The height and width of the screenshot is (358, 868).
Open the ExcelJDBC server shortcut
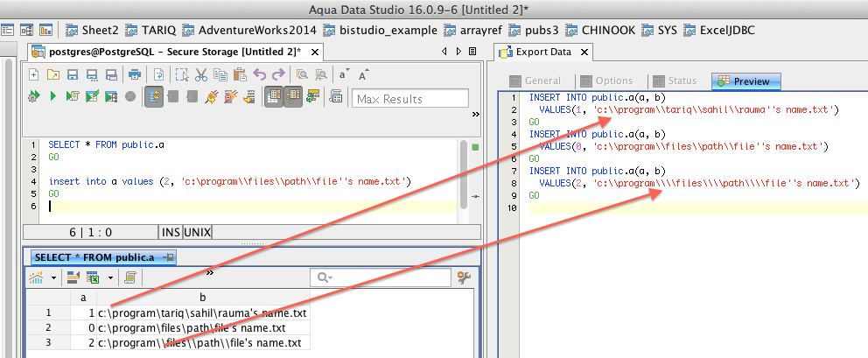click(x=719, y=30)
